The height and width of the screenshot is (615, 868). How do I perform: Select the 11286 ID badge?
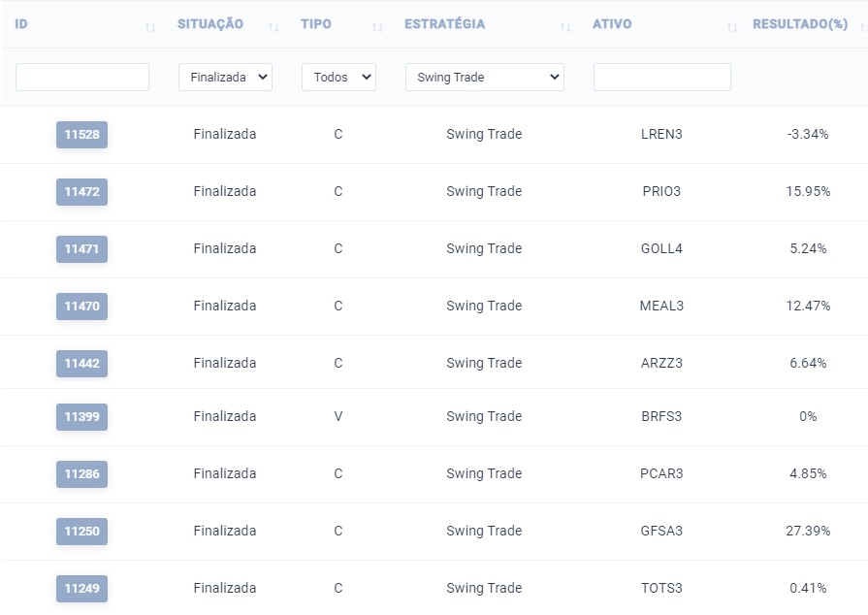click(x=81, y=473)
